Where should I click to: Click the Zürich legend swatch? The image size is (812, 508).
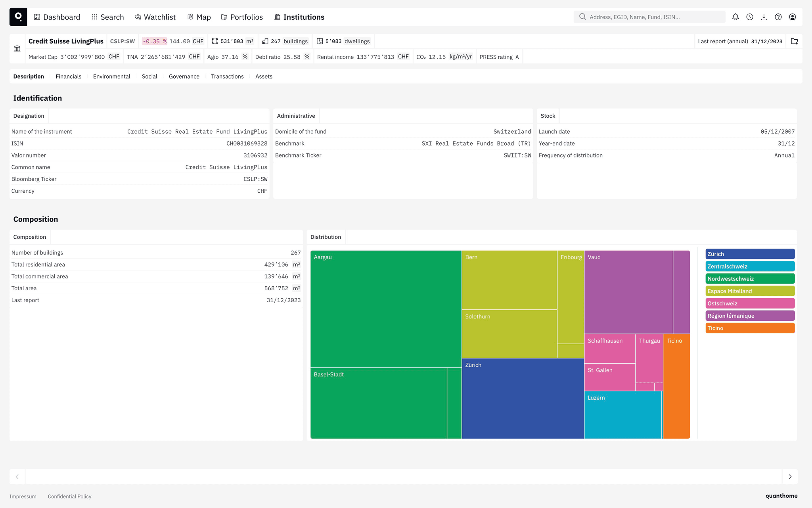[x=750, y=254]
